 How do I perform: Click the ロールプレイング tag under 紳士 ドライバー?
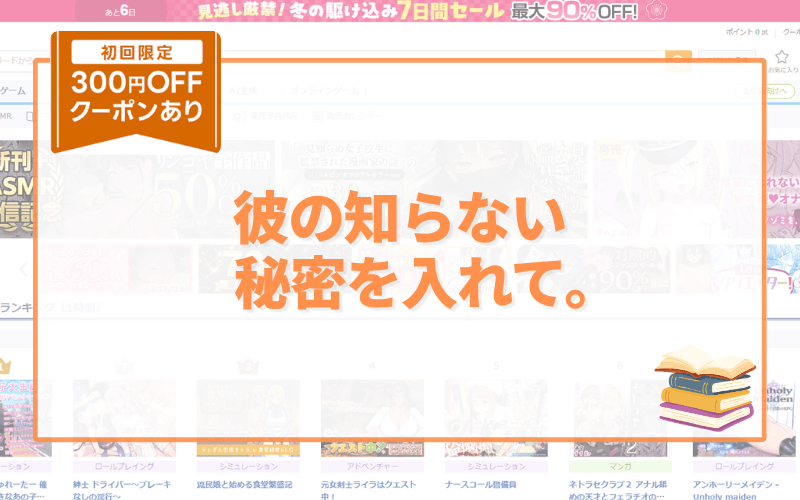pyautogui.click(x=124, y=466)
